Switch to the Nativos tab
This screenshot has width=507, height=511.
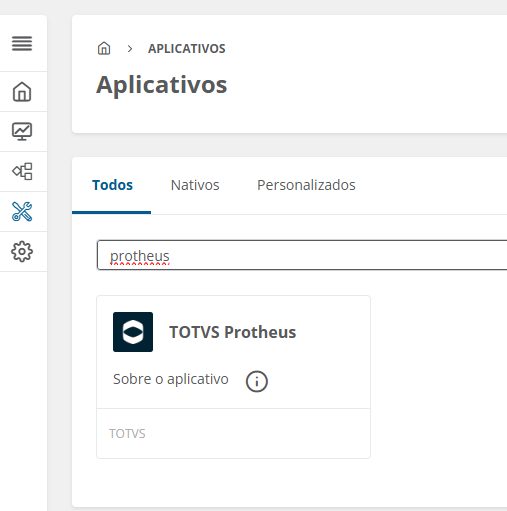(x=195, y=185)
